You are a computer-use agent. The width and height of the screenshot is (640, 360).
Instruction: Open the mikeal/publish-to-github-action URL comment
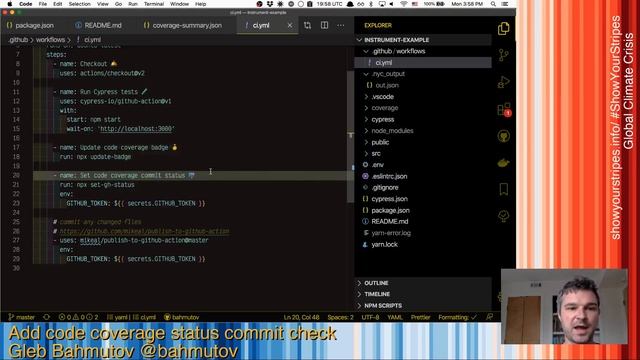tap(144, 231)
